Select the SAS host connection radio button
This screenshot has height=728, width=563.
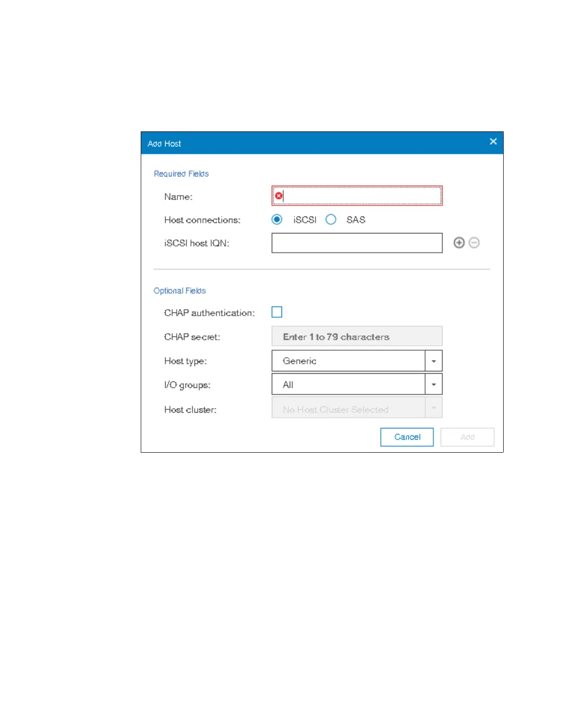click(331, 220)
